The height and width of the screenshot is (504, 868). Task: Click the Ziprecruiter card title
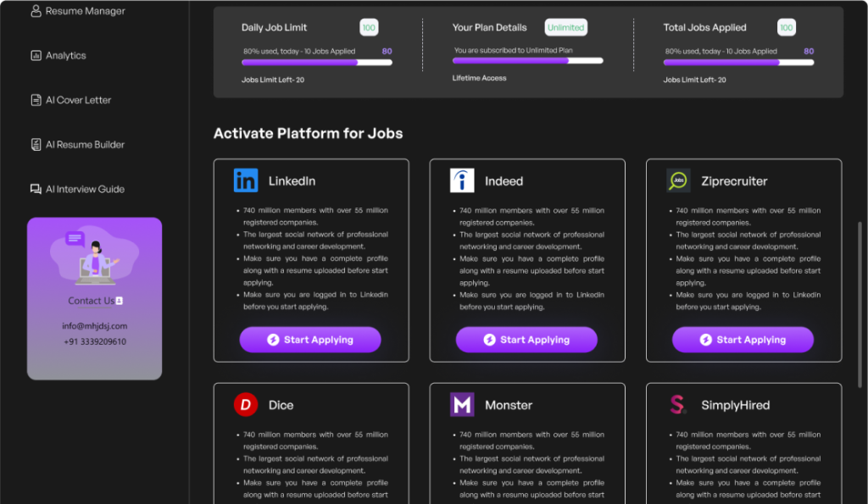click(x=734, y=181)
